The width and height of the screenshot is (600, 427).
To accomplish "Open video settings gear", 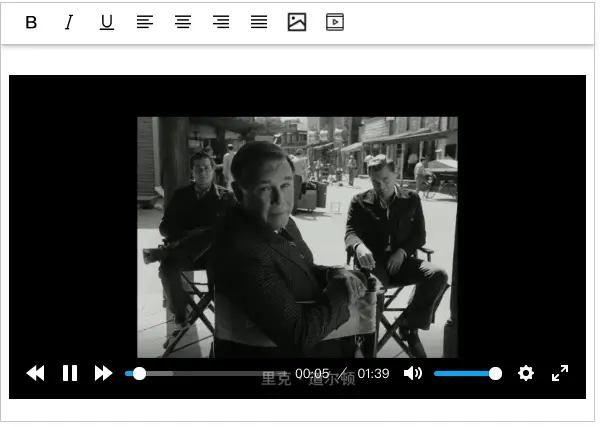I will tap(526, 373).
